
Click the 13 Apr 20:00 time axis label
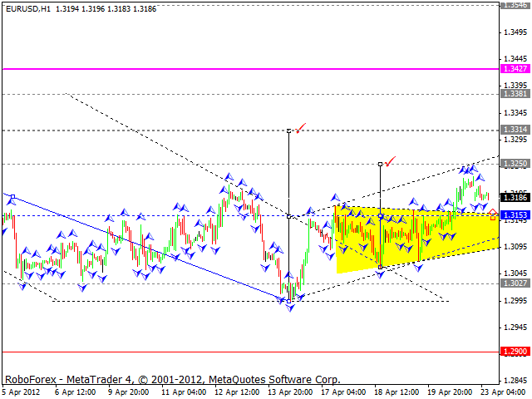pyautogui.click(x=290, y=392)
